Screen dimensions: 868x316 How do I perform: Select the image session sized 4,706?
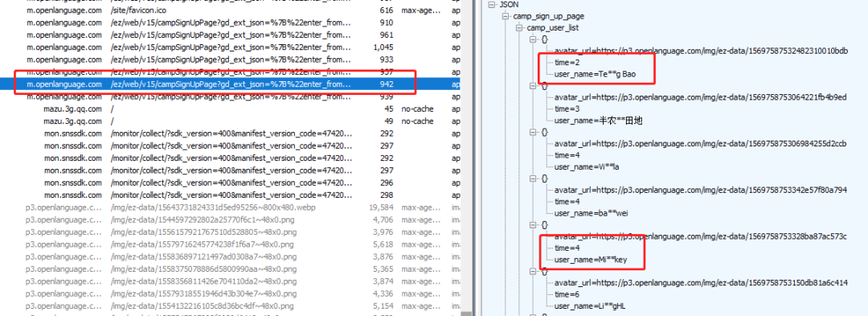(230, 220)
